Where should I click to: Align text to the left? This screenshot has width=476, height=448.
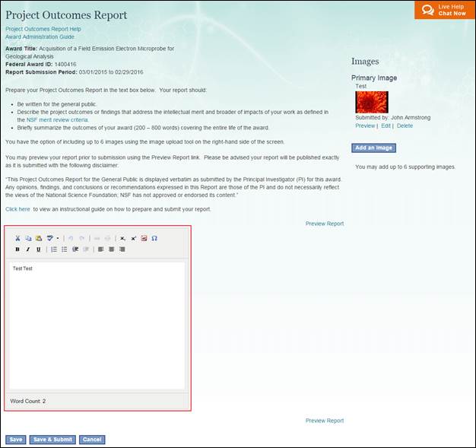pos(101,249)
